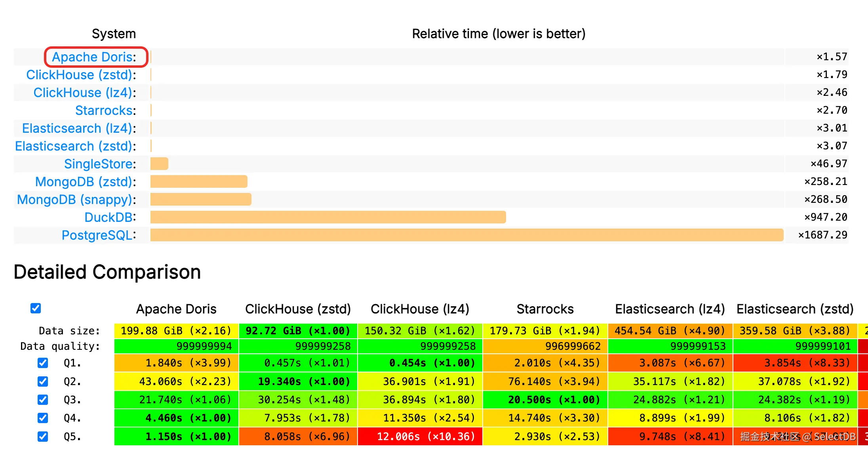Image resolution: width=868 pixels, height=454 pixels.
Task: Click the PostgreSQL relative time bar
Action: (466, 235)
